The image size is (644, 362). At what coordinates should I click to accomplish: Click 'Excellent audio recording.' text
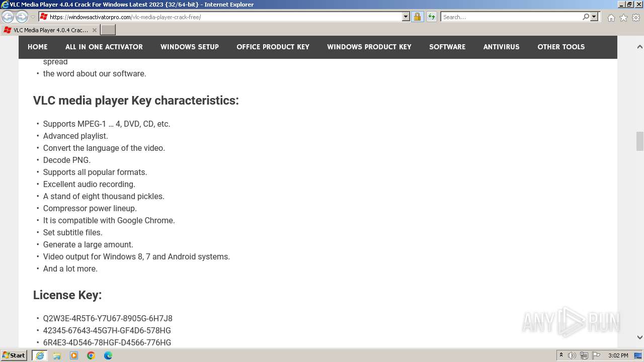[89, 185]
